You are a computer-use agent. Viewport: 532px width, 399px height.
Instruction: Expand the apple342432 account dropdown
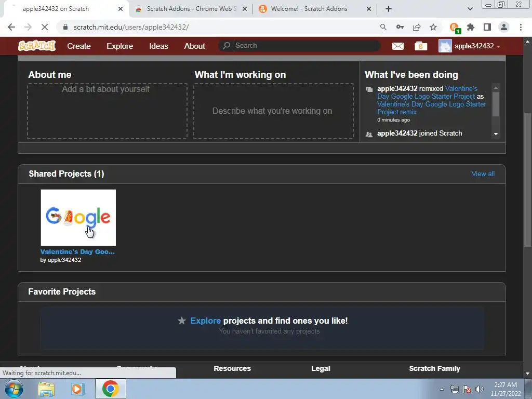[x=498, y=46]
